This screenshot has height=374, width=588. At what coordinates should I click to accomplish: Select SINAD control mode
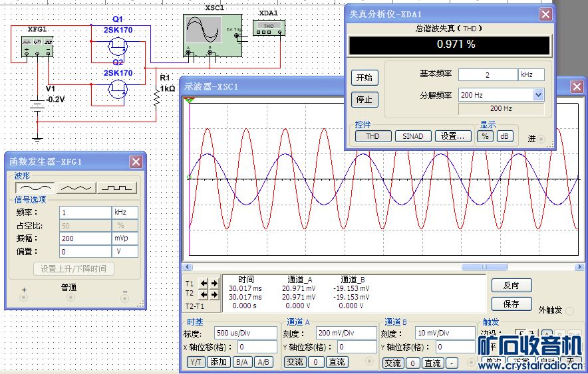412,136
